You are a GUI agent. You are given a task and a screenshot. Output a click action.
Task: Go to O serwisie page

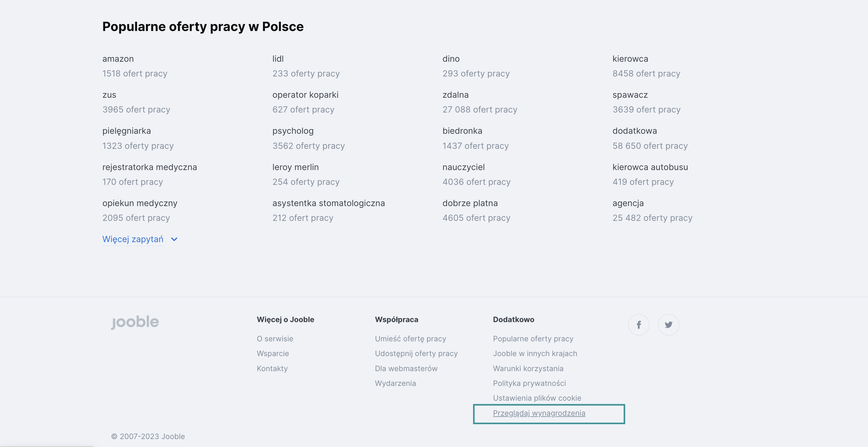(275, 339)
